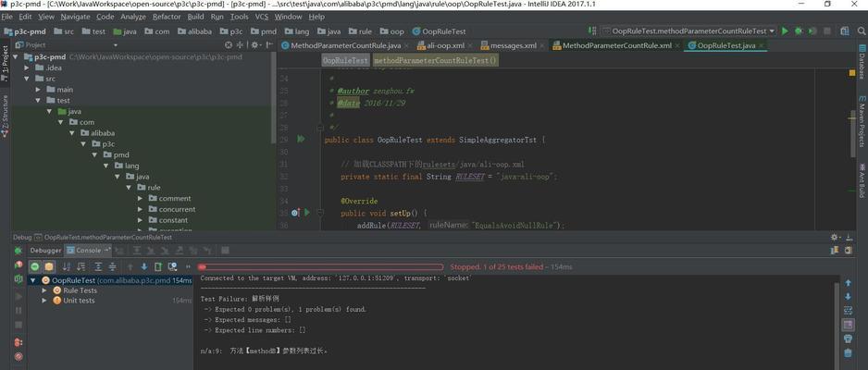
Task: Click the OopRuleTest breadcrumb
Action: [346, 60]
